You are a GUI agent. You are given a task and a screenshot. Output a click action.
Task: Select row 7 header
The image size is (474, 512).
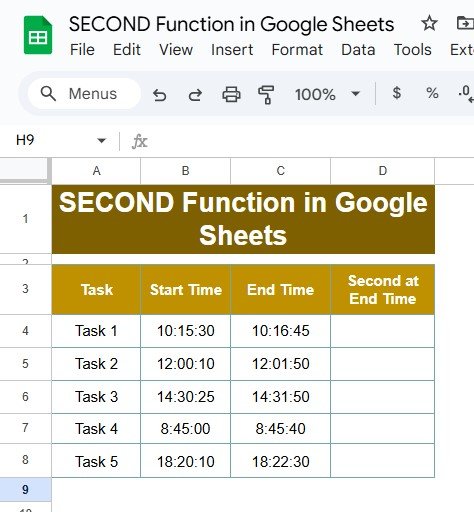coord(25,428)
